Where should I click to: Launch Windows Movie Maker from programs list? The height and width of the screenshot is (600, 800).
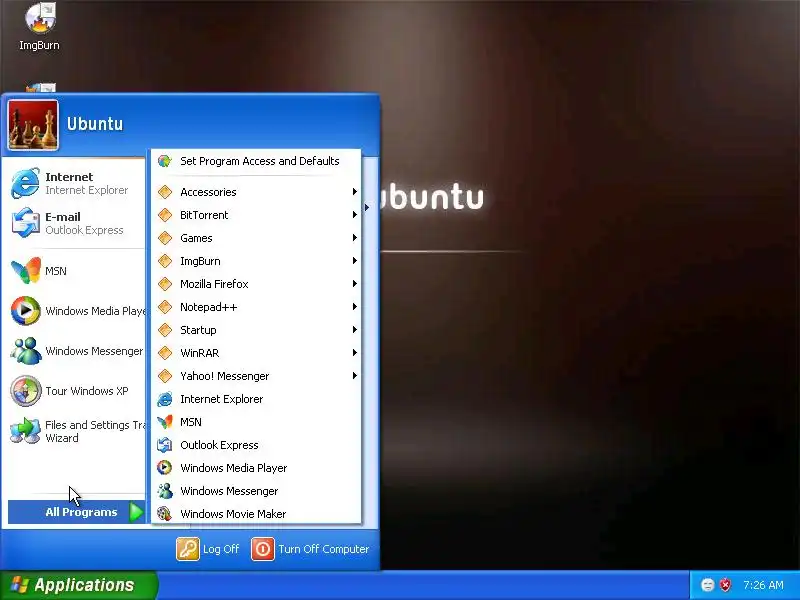coord(256,514)
